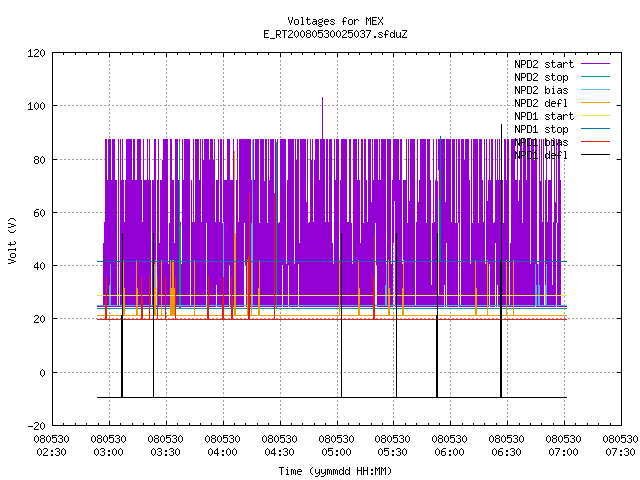The width and height of the screenshot is (640, 480).
Task: Click the 'Volt (V)' y-axis label
Action: point(12,240)
